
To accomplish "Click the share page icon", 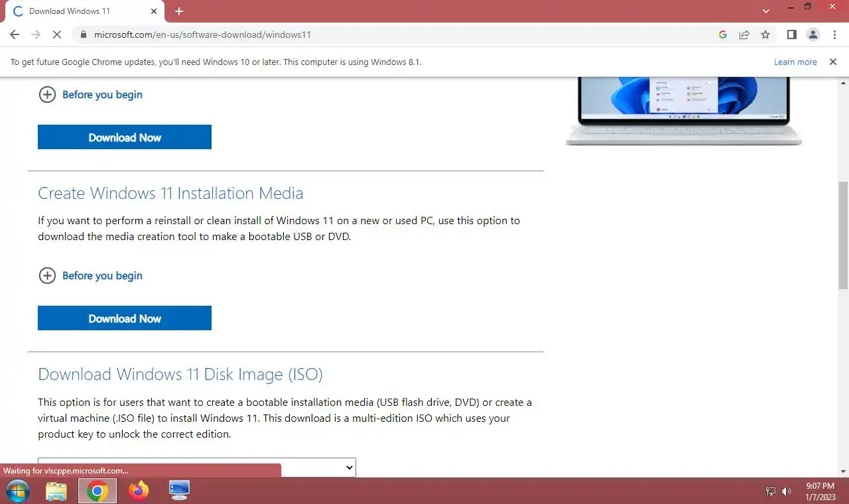I will point(744,34).
